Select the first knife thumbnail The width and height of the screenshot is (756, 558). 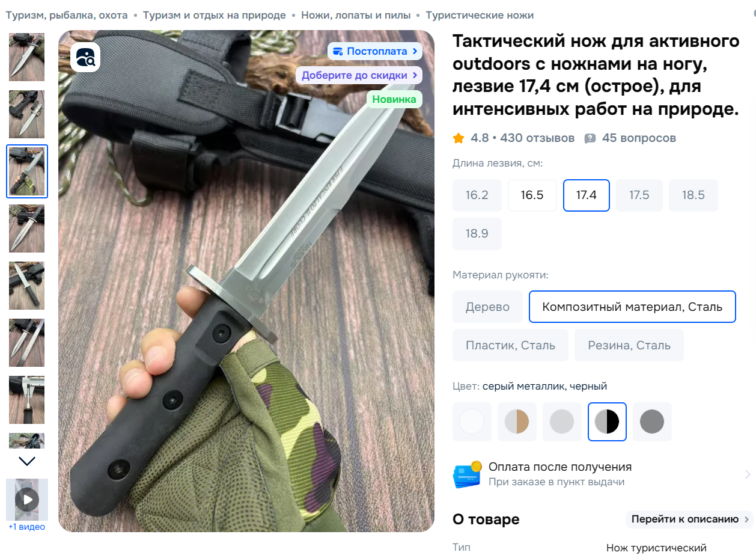click(x=27, y=57)
